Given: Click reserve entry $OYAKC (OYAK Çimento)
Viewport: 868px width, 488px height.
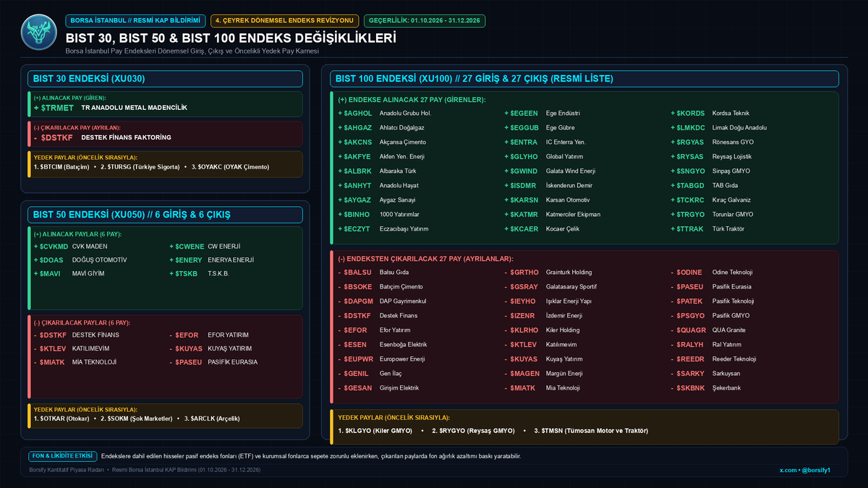Looking at the screenshot, I should tap(230, 167).
